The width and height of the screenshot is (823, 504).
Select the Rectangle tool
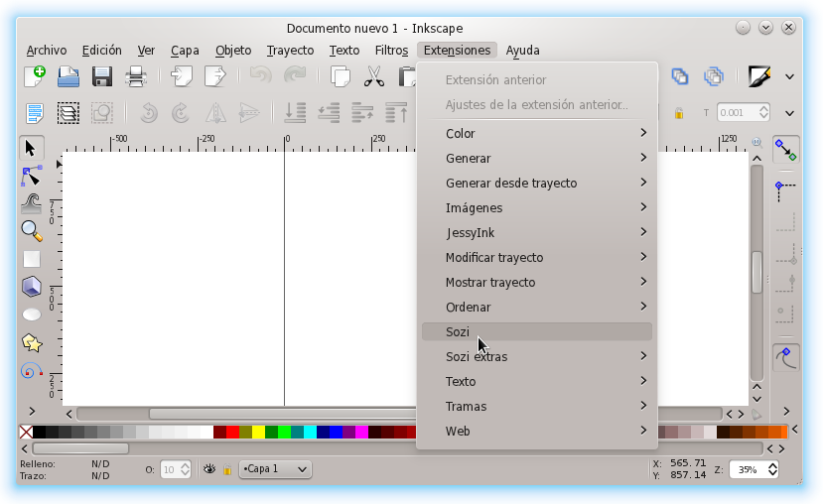pos(32,259)
